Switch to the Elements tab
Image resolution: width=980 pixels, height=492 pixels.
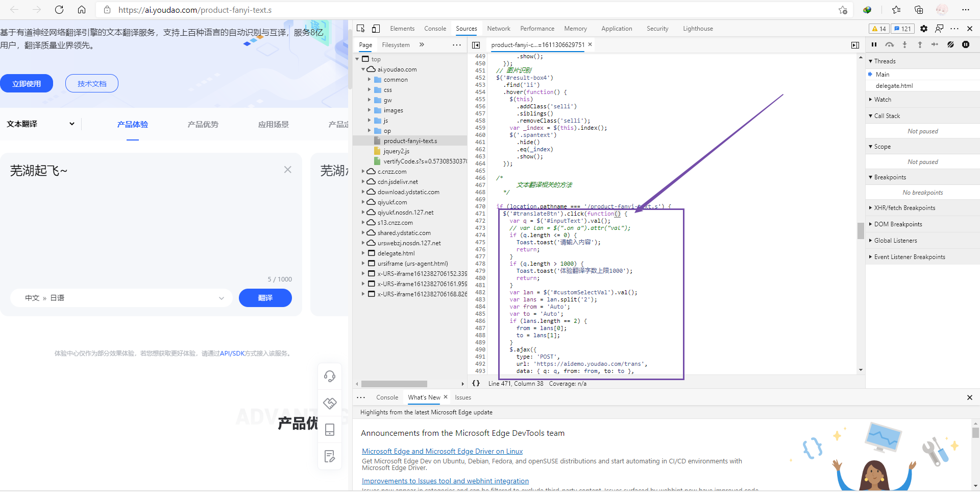click(x=402, y=29)
